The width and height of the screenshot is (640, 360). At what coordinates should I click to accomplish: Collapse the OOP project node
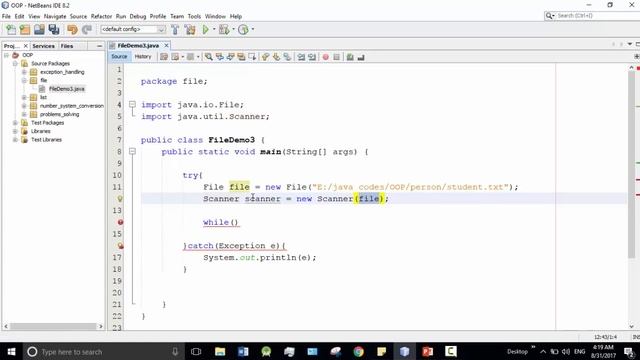(6, 55)
